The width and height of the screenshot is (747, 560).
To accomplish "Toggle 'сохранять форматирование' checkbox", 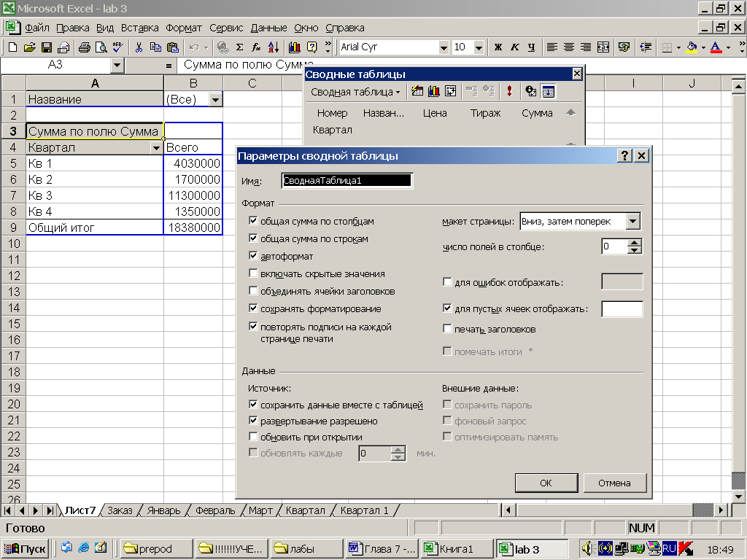I will (253, 308).
